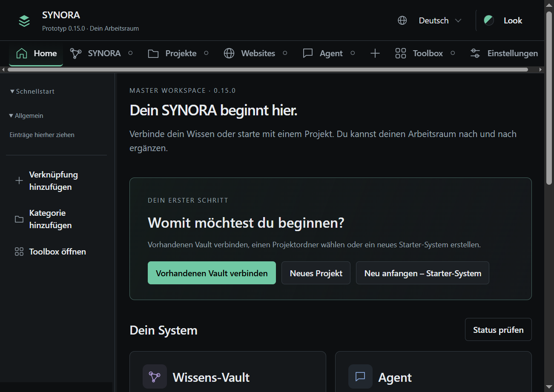
Task: Choose Neu anfangen – Starter-System
Action: (x=422, y=273)
